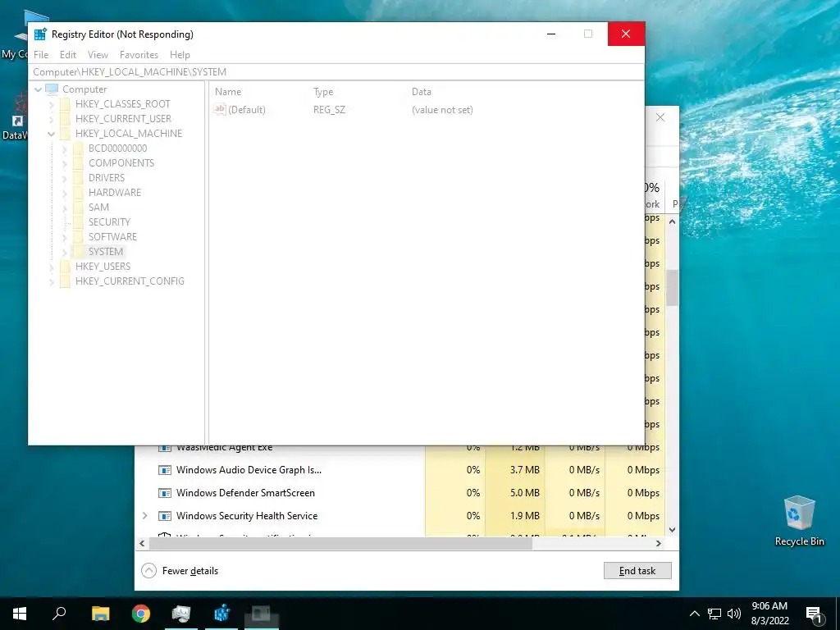
Task: Select the BCD00000000 key
Action: 117,148
